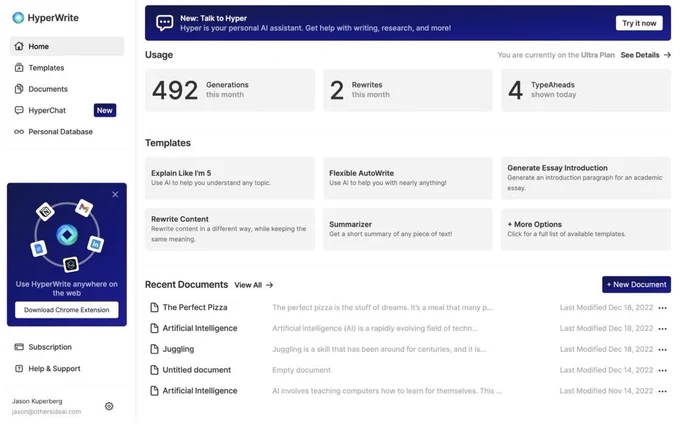Click the Personal Database glasses icon

[x=19, y=131]
